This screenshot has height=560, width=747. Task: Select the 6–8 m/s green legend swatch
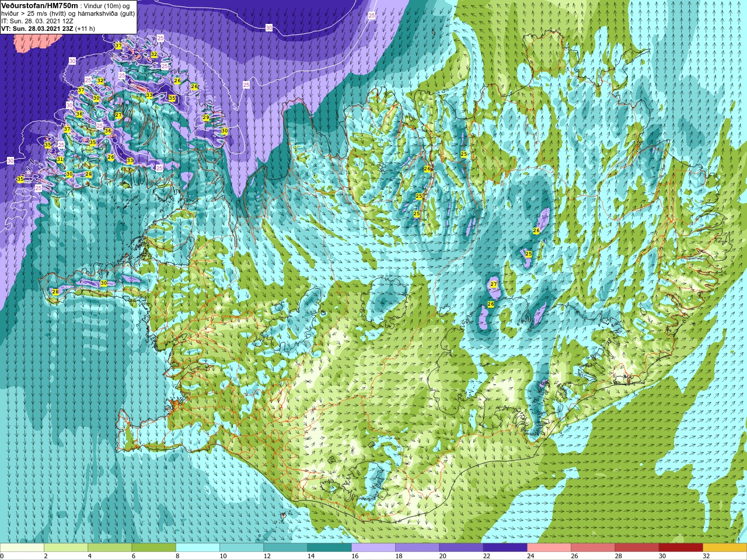point(153,548)
